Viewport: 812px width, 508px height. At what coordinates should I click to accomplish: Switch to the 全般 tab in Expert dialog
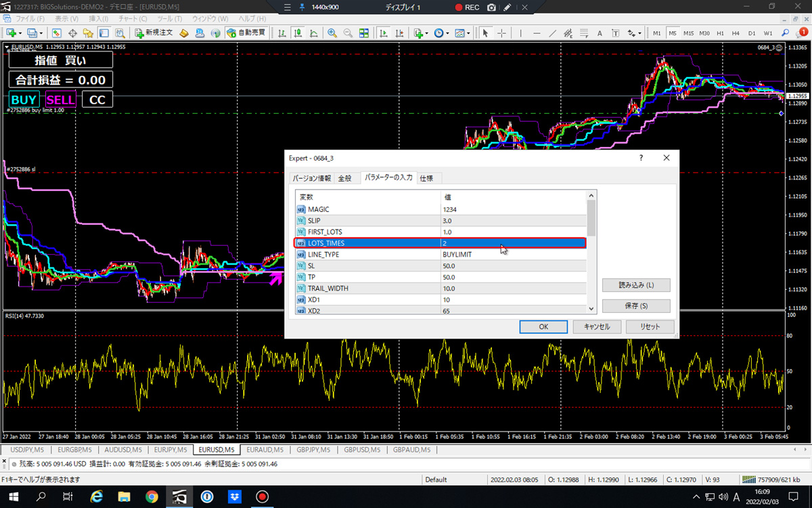(345, 178)
